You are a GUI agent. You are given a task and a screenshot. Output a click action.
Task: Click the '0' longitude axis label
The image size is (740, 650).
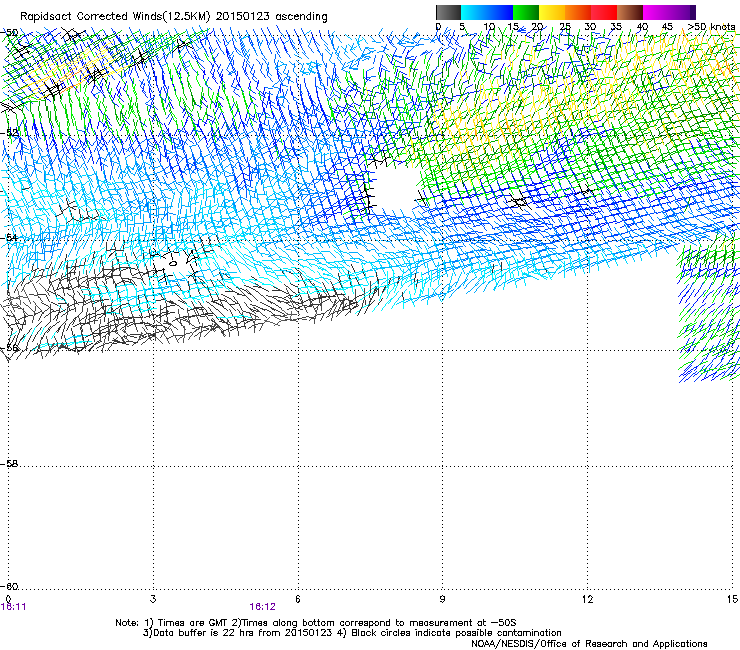point(8,599)
